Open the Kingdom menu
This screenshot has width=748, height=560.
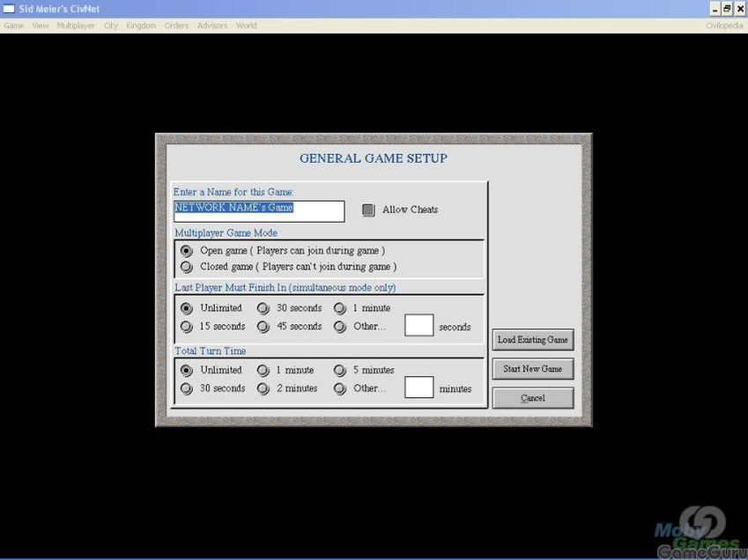point(141,26)
